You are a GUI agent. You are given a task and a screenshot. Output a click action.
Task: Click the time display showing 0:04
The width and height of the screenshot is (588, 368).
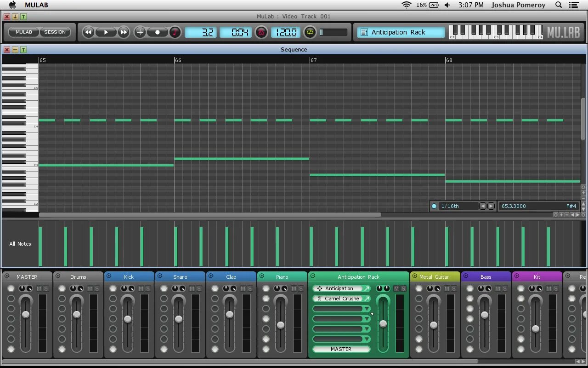[235, 32]
